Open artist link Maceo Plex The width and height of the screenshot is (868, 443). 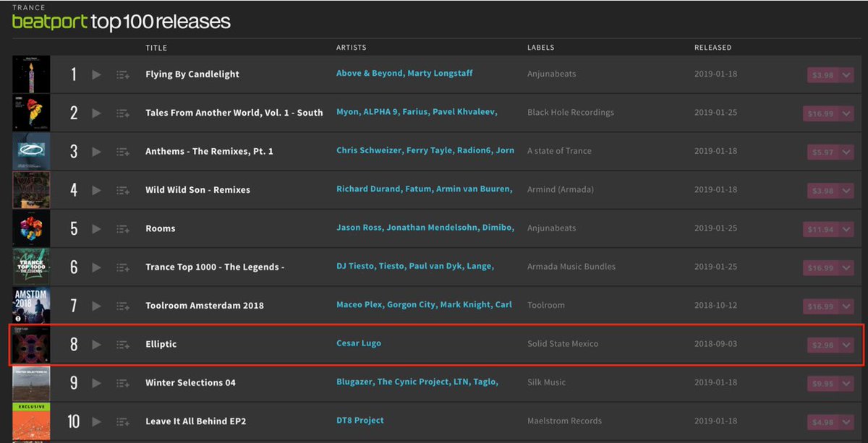(359, 305)
